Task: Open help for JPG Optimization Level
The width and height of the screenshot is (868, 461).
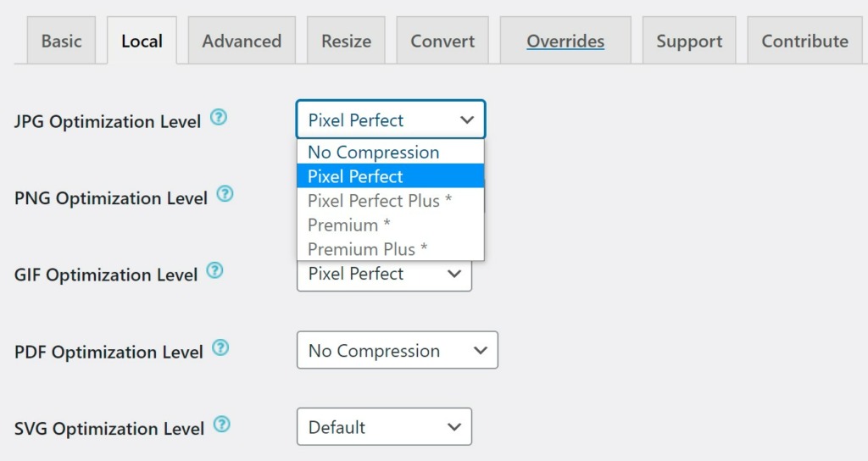Action: tap(219, 117)
